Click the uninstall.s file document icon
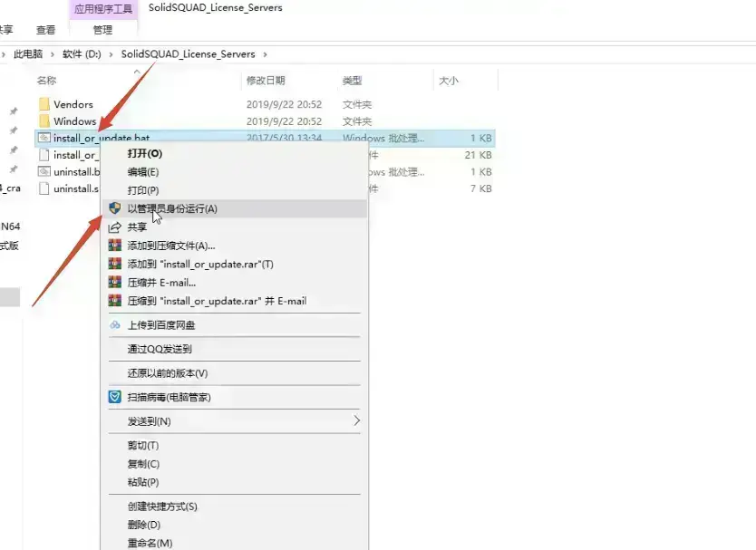 (x=44, y=188)
